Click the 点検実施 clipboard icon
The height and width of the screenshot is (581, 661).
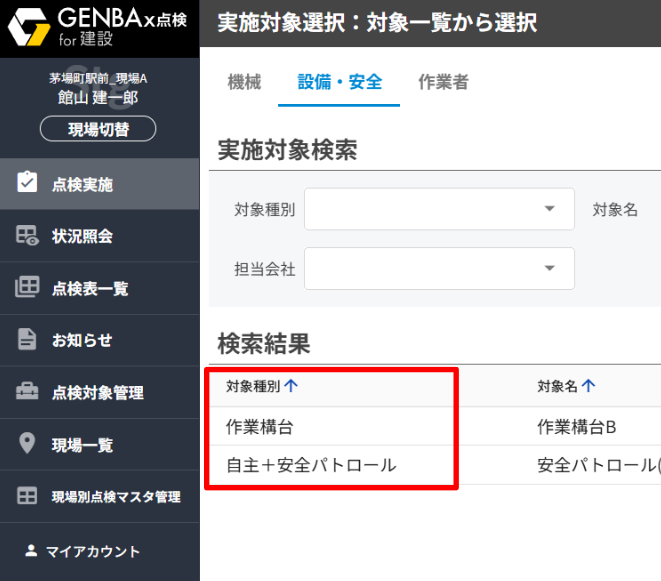click(x=27, y=183)
